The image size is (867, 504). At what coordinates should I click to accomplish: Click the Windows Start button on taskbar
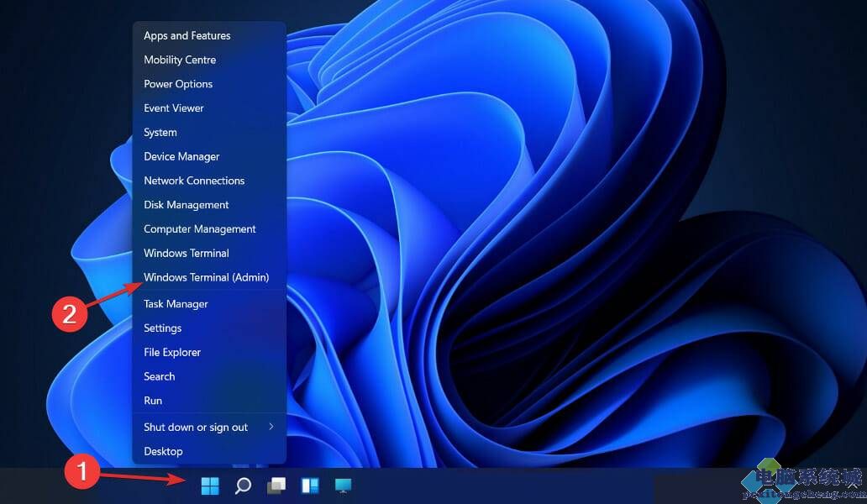pos(210,486)
